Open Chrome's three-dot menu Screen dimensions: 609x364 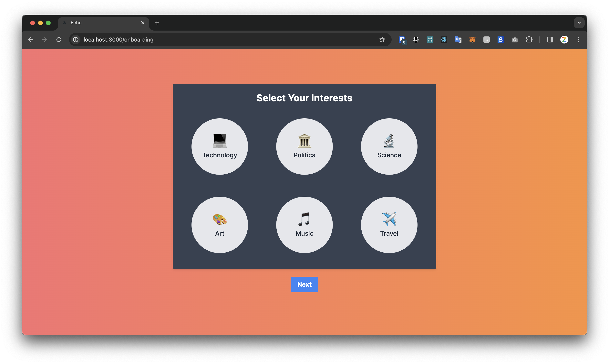578,40
